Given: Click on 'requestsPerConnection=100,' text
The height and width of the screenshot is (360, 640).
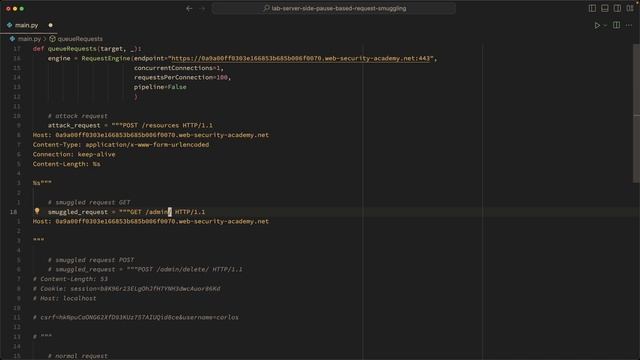Looking at the screenshot, I should coord(182,77).
